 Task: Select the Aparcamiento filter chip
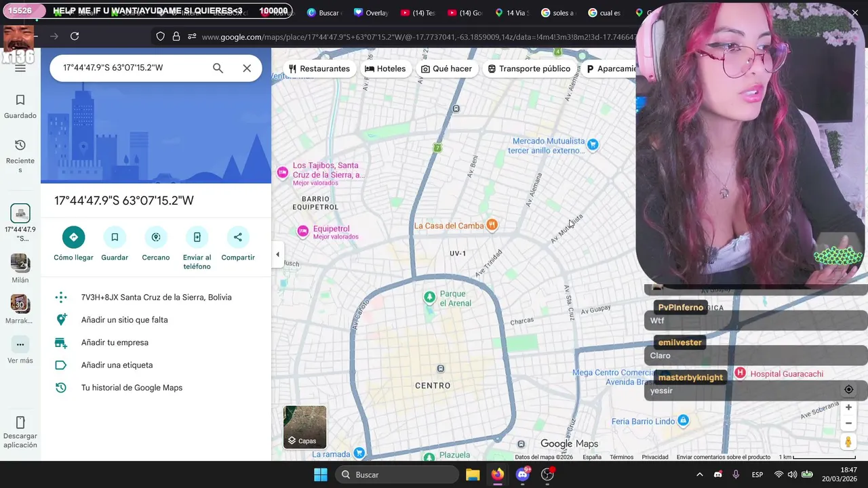pyautogui.click(x=610, y=68)
